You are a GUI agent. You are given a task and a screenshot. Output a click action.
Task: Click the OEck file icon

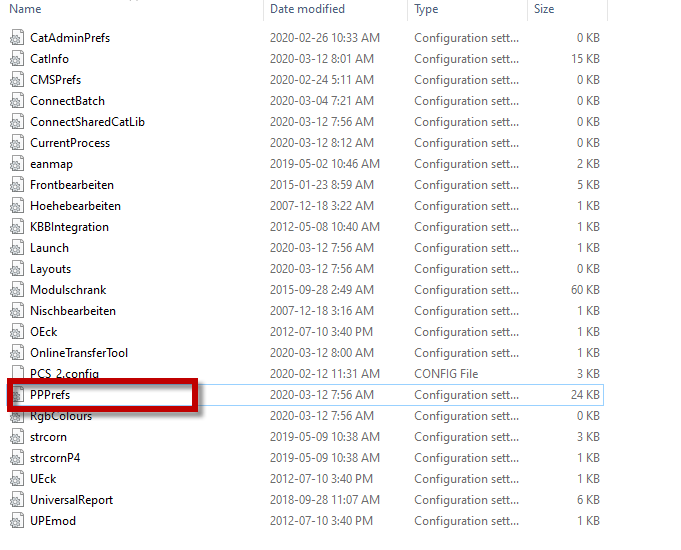point(17,332)
